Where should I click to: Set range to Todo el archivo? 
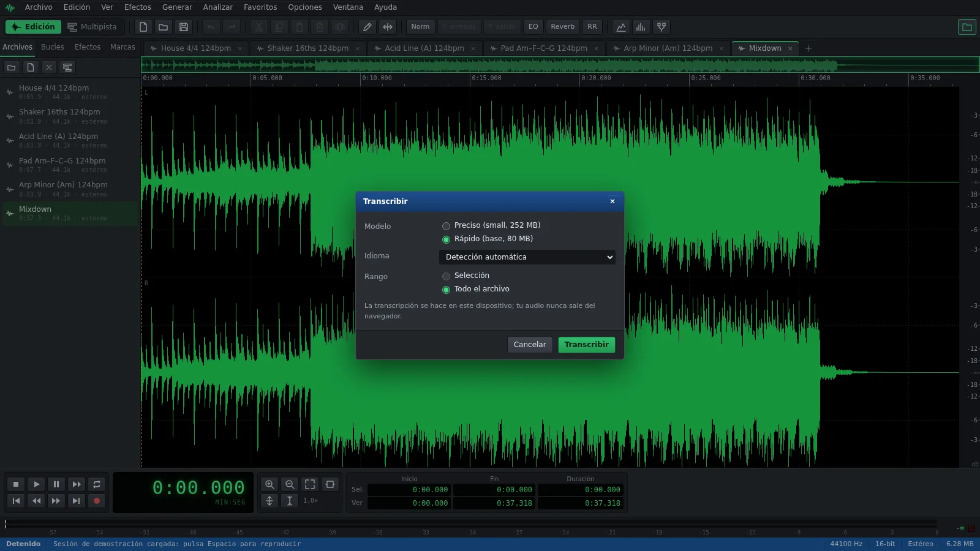(446, 290)
